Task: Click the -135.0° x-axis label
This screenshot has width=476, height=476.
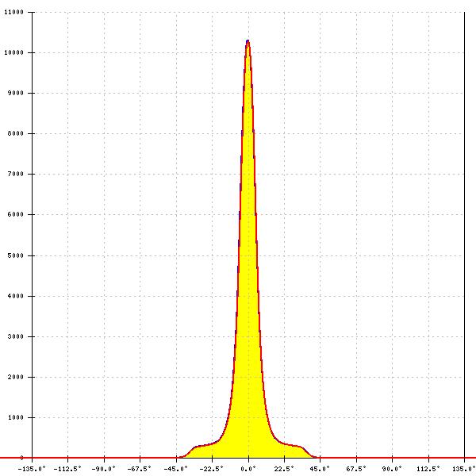Action: click(x=32, y=468)
